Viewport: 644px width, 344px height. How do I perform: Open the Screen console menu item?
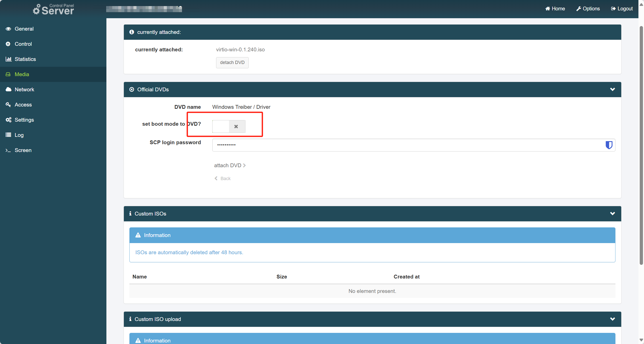point(23,150)
